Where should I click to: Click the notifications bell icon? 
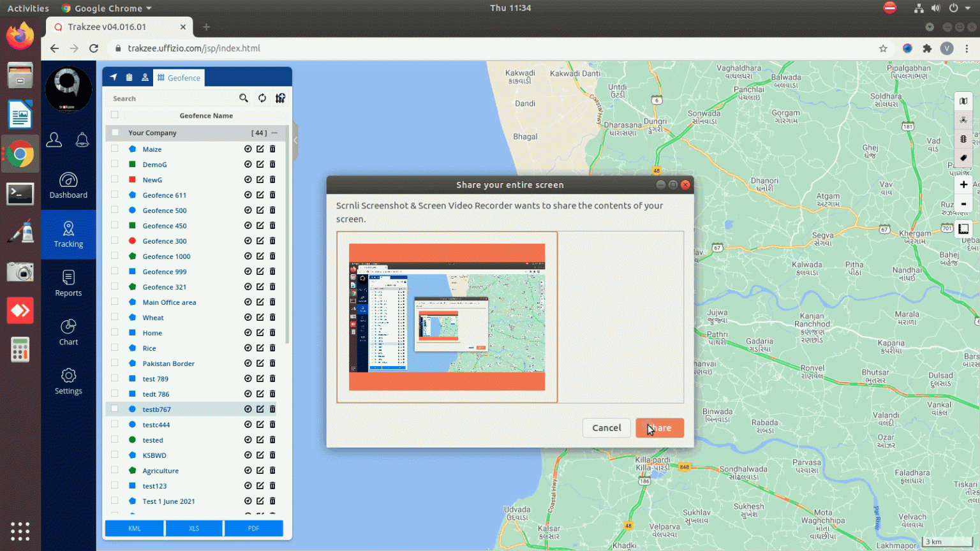(x=82, y=140)
